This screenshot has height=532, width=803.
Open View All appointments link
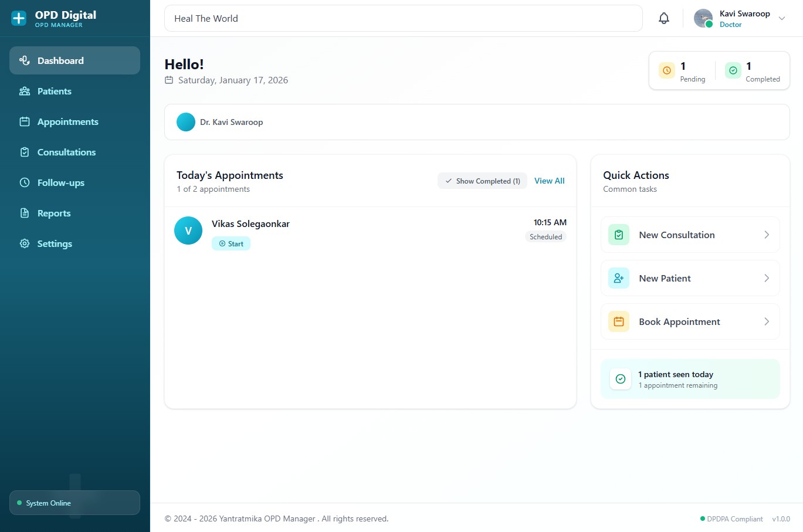click(549, 181)
